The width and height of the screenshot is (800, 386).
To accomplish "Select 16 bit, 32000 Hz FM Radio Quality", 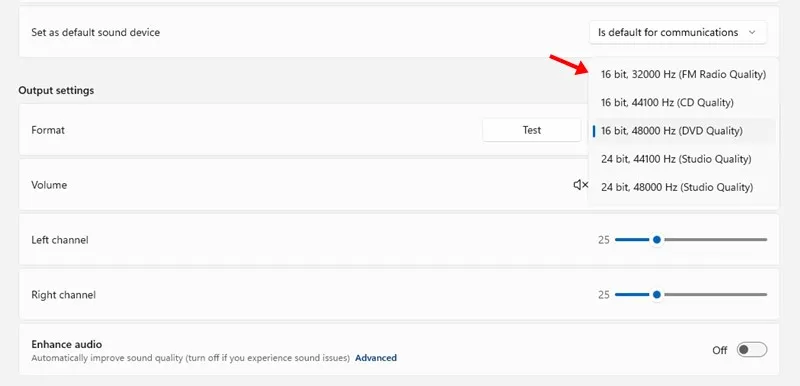I will click(683, 74).
